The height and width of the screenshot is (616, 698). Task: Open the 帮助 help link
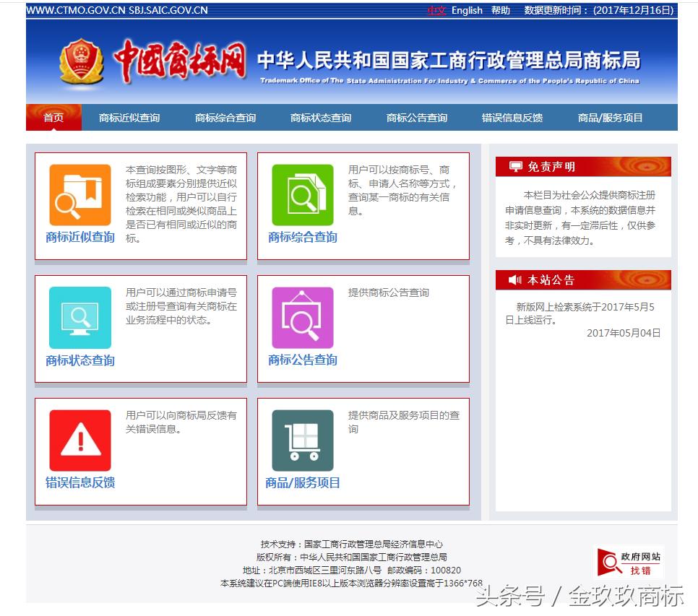pyautogui.click(x=500, y=10)
